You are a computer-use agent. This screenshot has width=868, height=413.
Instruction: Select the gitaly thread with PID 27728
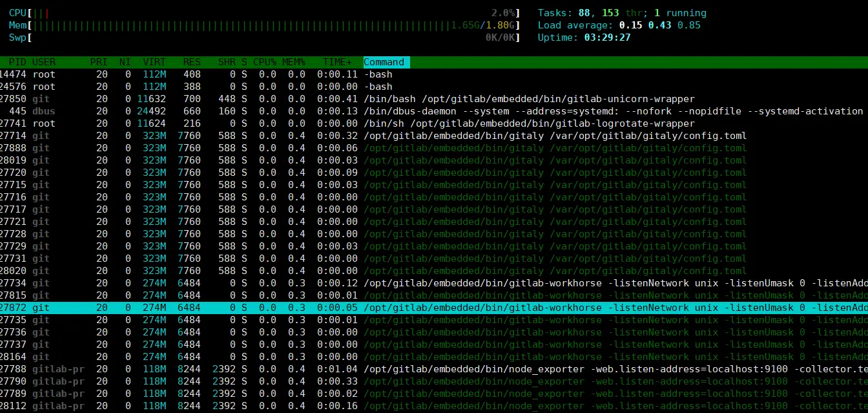[x=434, y=234]
